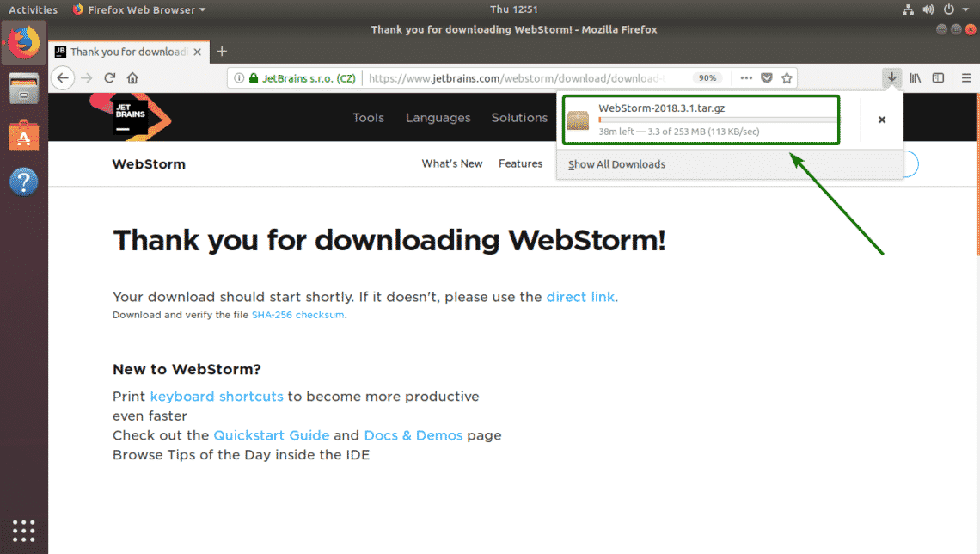980x554 pixels.
Task: Open the Firefox Web Browser menu
Action: [138, 9]
